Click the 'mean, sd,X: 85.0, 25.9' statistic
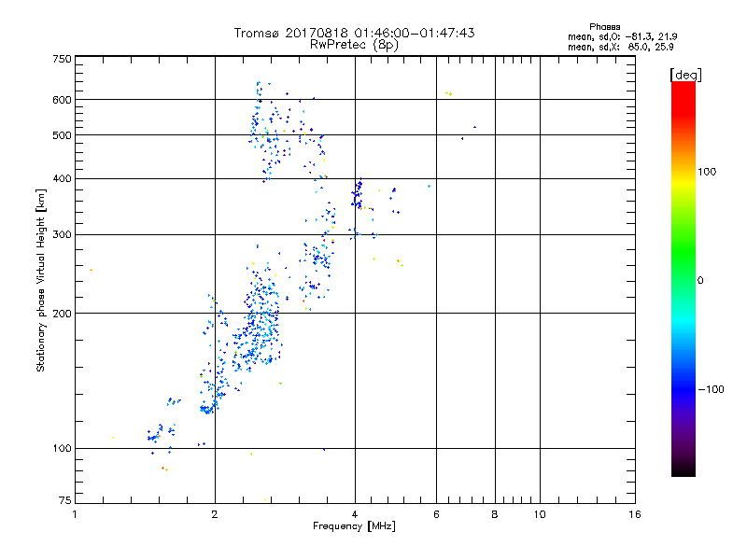Image resolution: width=747 pixels, height=560 pixels. coord(620,48)
